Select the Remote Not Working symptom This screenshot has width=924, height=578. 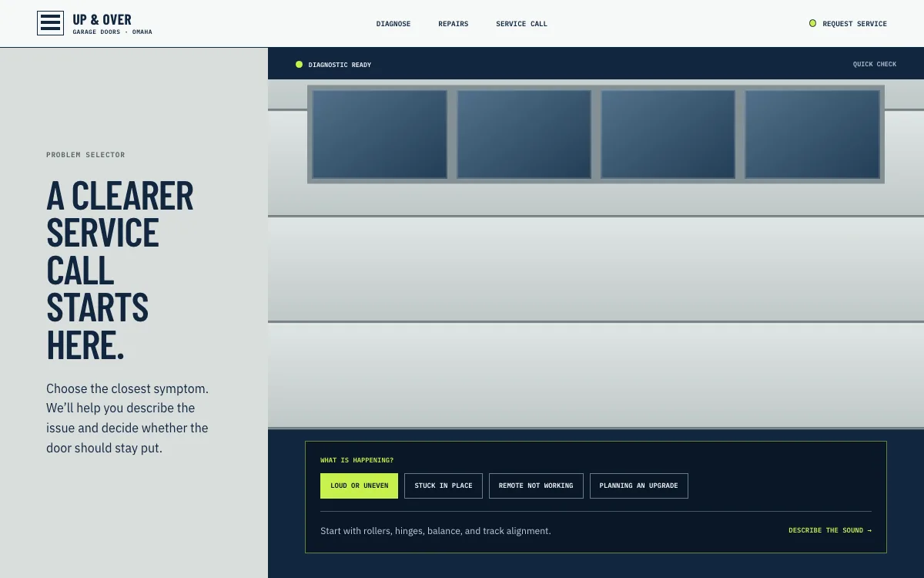(536, 486)
